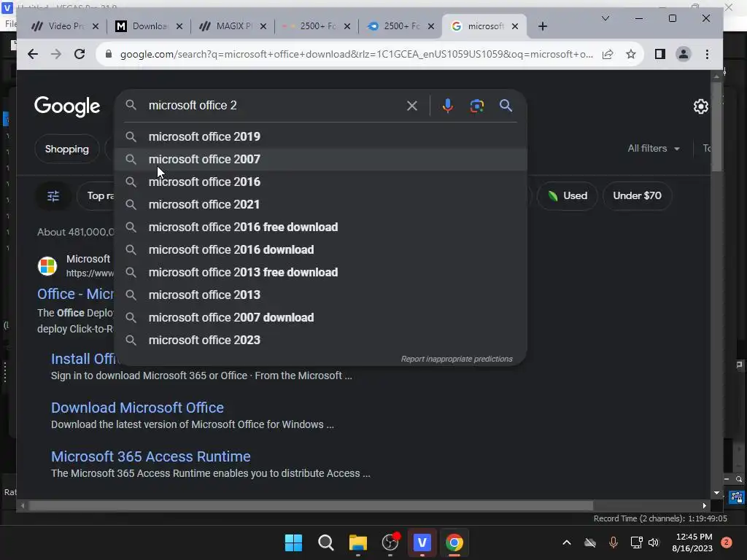The height and width of the screenshot is (560, 747).
Task: Switch to VEGAS Pro from taskbar
Action: 422,542
